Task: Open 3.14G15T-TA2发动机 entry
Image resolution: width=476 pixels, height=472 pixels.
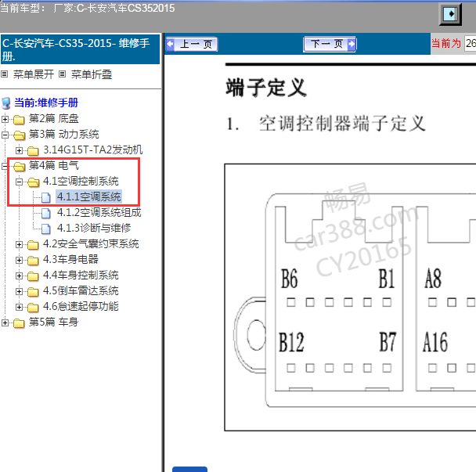Action: tap(92, 150)
